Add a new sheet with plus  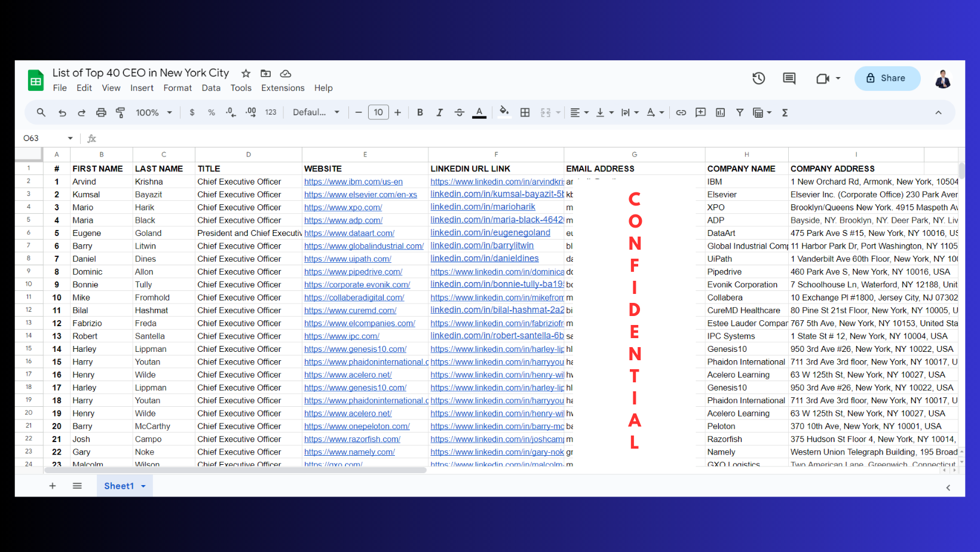pyautogui.click(x=53, y=486)
